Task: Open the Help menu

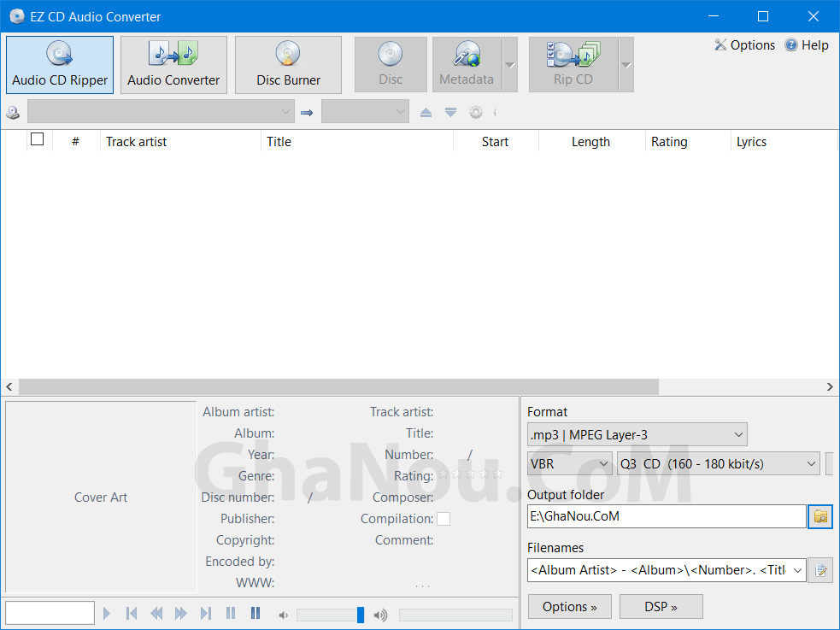Action: pyautogui.click(x=807, y=45)
